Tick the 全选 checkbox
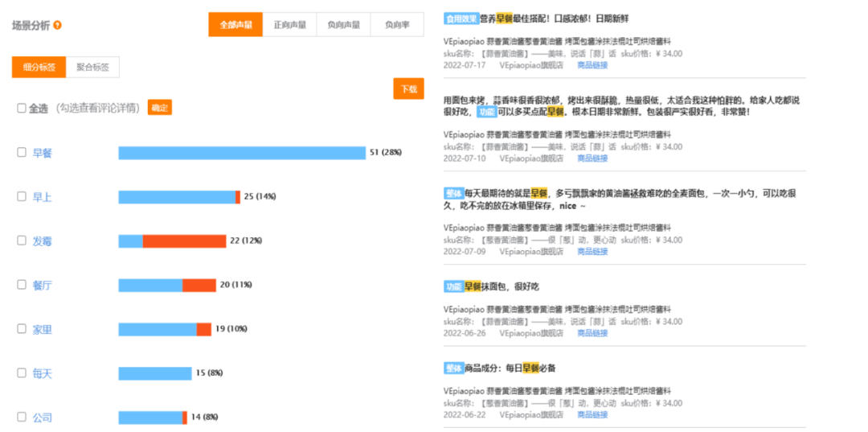This screenshot has height=432, width=868. pos(22,108)
